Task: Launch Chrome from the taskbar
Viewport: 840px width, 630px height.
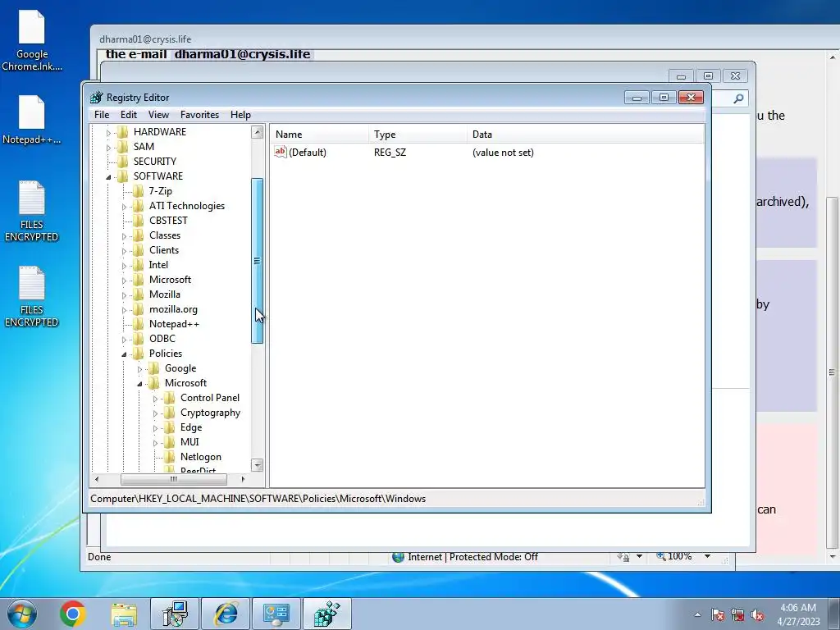Action: 73,614
